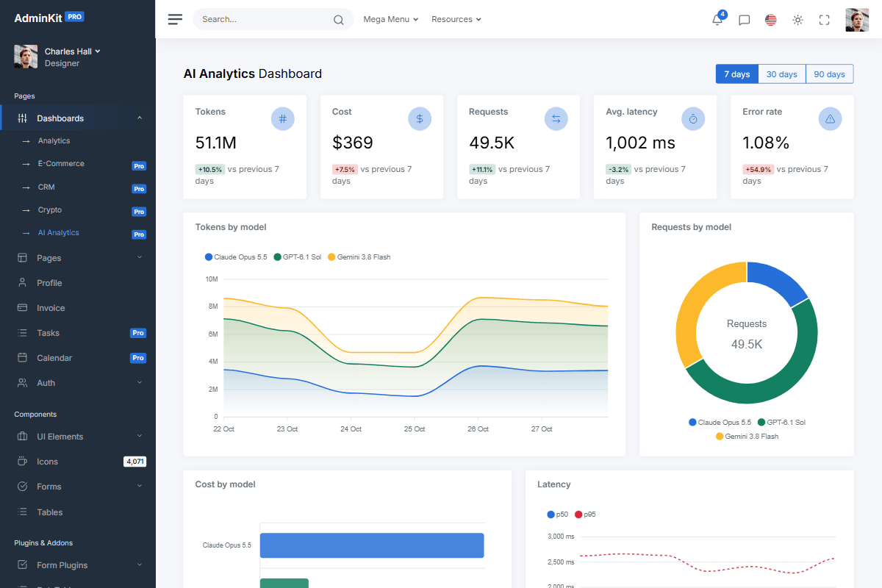Click the Tables list icon

click(x=22, y=512)
